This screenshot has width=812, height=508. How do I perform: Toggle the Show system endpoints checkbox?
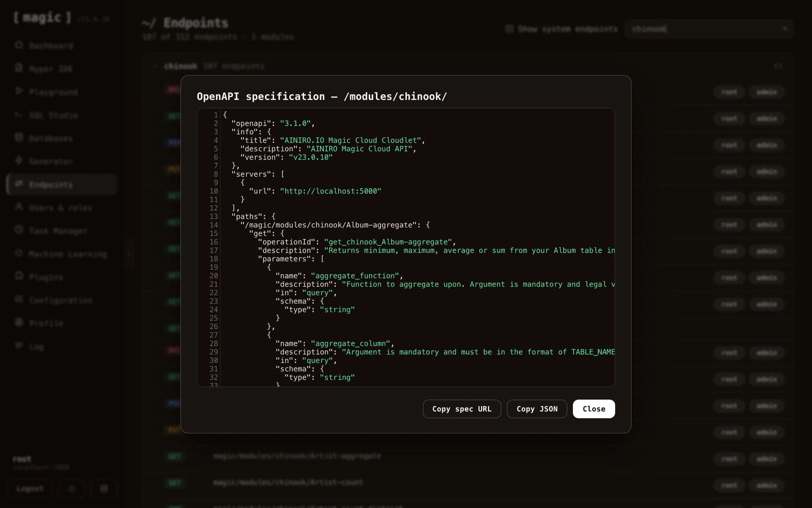509,29
